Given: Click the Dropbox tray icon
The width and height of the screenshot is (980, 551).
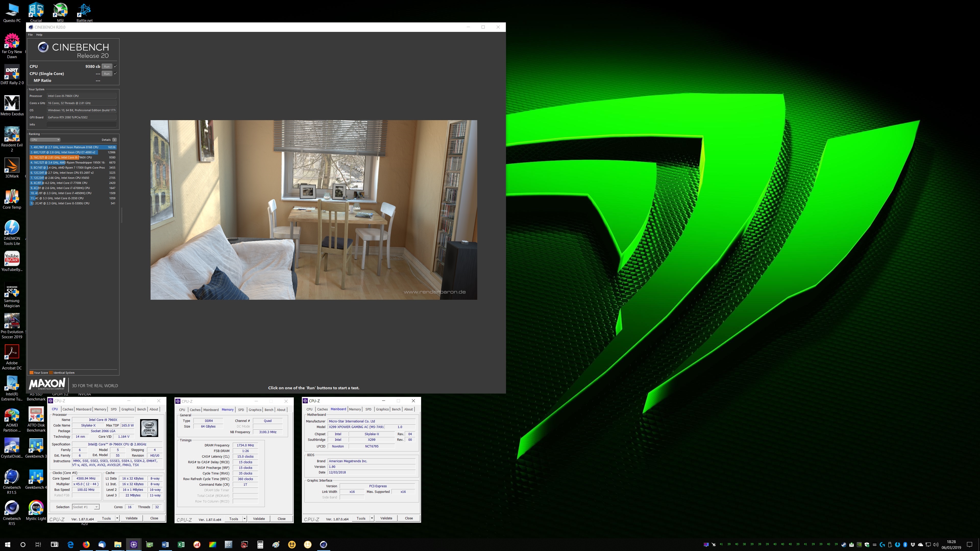Looking at the screenshot, I should (913, 545).
